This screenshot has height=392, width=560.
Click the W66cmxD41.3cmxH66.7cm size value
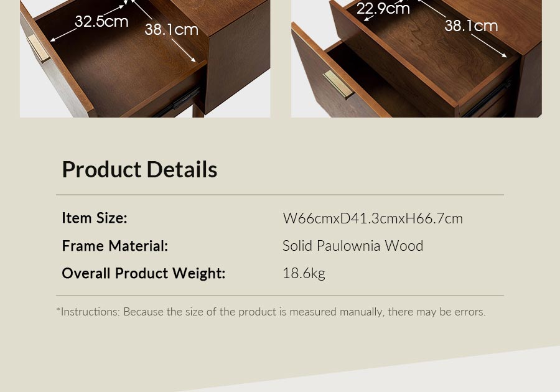(373, 218)
